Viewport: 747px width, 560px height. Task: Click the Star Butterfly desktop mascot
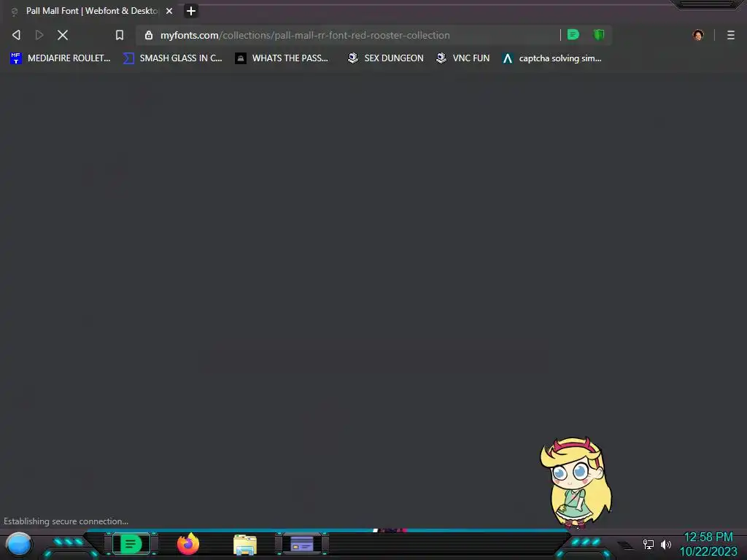576,483
